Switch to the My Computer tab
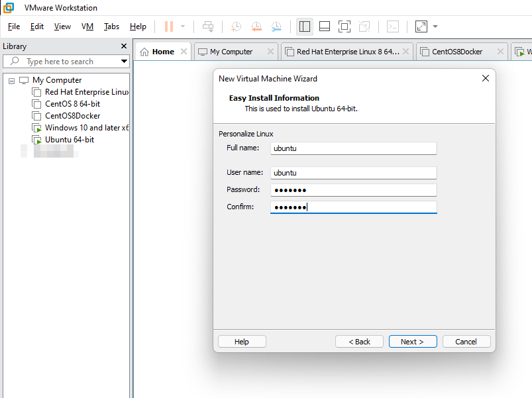 [x=231, y=52]
